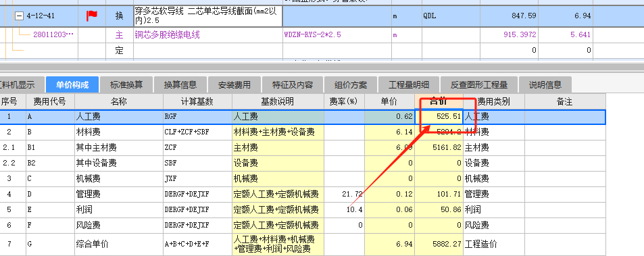Click the 换 type cell in row 4-12-41
644x256 pixels.
[x=120, y=16]
